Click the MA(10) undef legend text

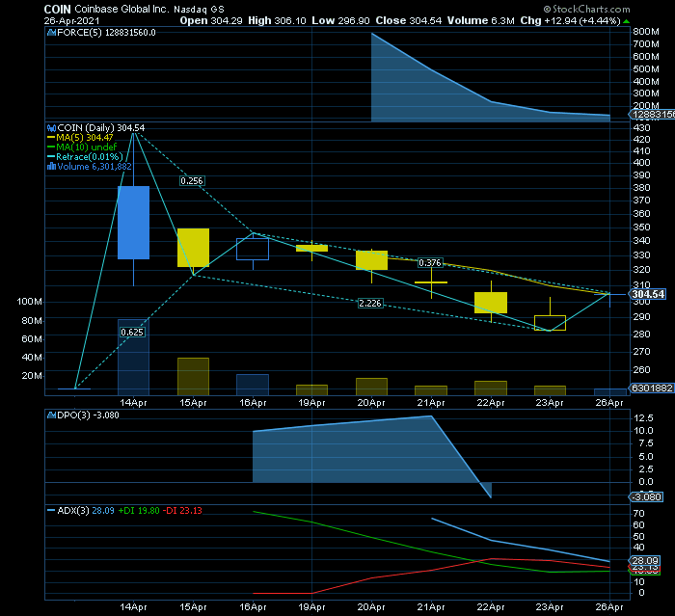coord(87,147)
